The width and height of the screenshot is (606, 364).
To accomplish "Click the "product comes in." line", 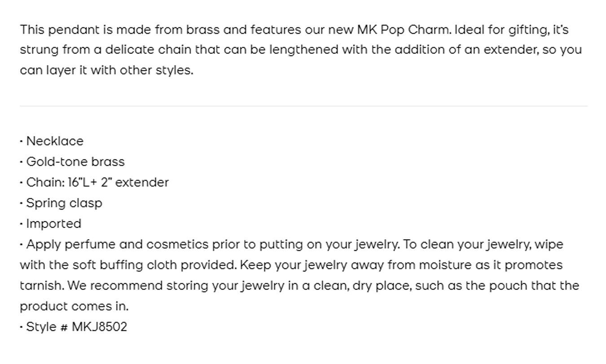I will [74, 306].
